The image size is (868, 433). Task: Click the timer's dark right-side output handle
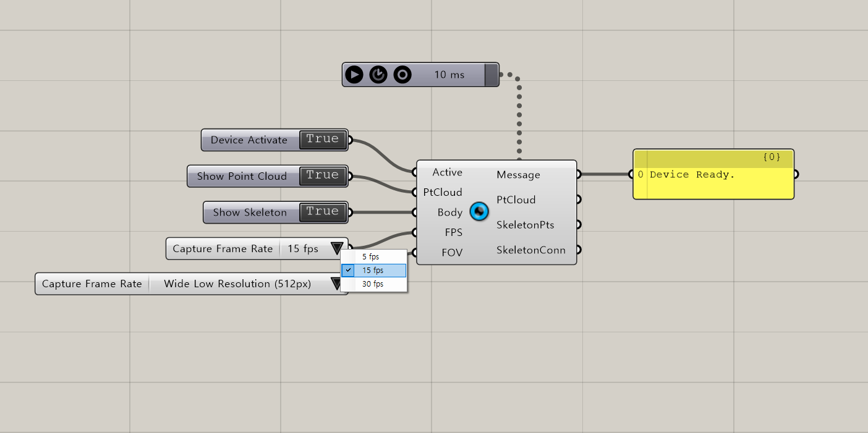(491, 75)
